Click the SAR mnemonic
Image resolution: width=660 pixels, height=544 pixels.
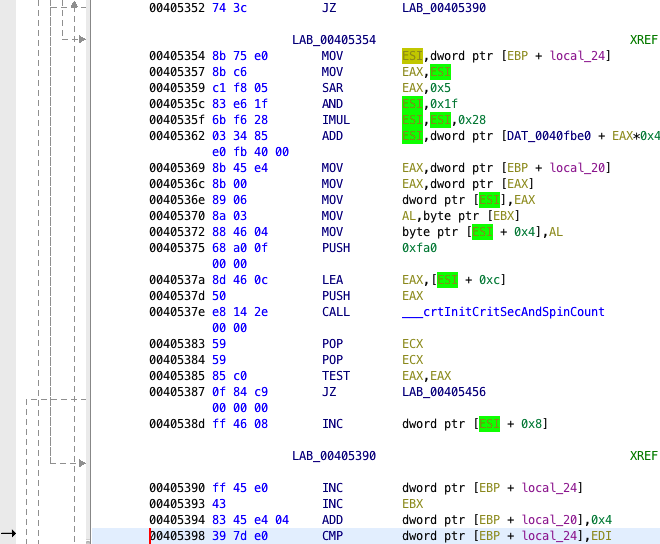332,87
